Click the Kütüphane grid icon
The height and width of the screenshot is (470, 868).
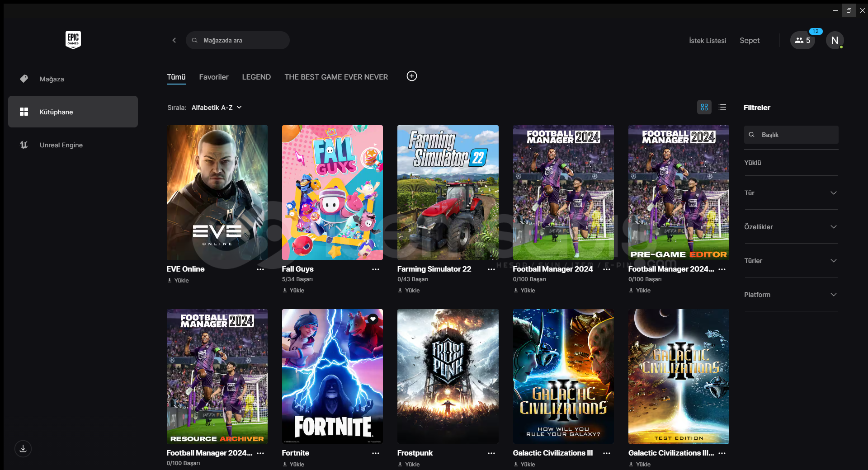[x=24, y=112]
